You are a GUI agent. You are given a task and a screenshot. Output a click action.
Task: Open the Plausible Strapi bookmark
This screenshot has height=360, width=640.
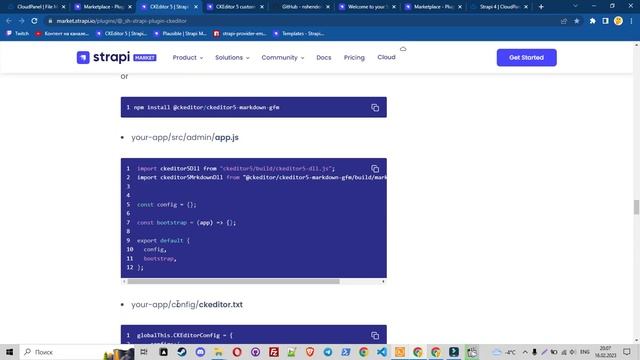point(180,33)
